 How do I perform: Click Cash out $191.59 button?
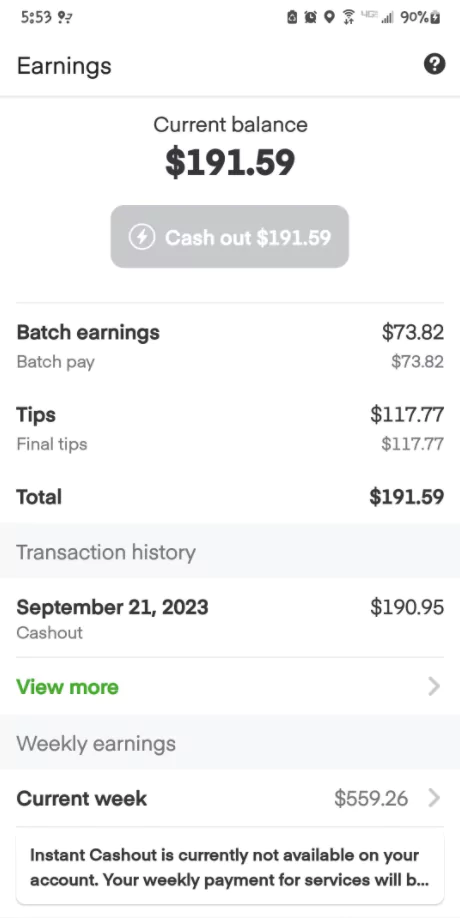pos(230,237)
